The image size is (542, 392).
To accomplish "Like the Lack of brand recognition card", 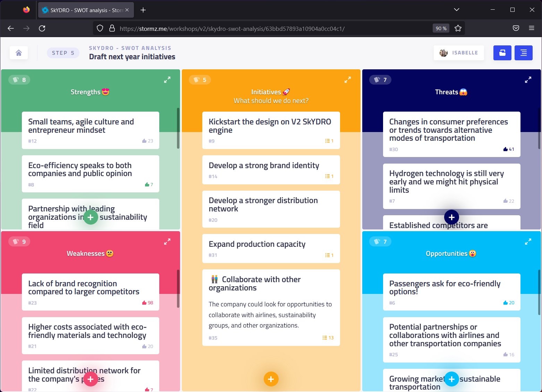I will coord(147,303).
